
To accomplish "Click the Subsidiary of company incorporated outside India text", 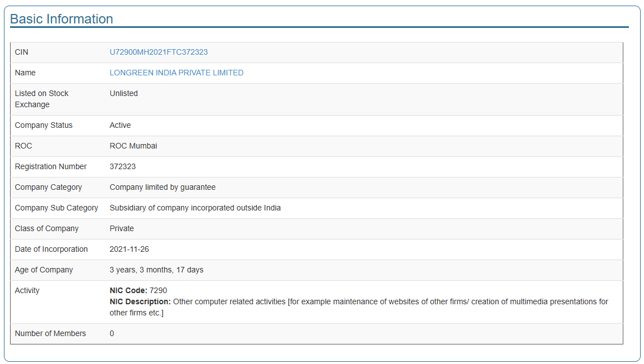I will click(195, 208).
